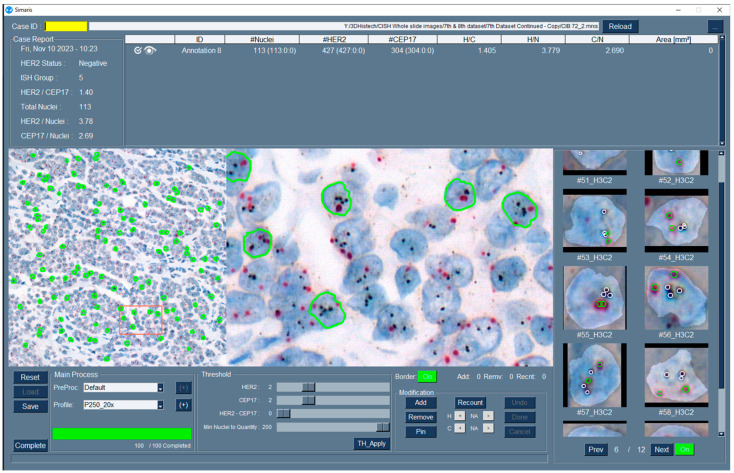Click the HER2 threshold slider handle
The width and height of the screenshot is (734, 473).
tap(308, 387)
